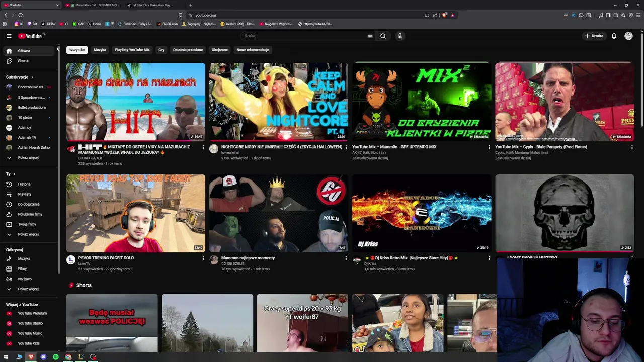Click the browser reload button
The image size is (644, 362).
pyautogui.click(x=21, y=15)
